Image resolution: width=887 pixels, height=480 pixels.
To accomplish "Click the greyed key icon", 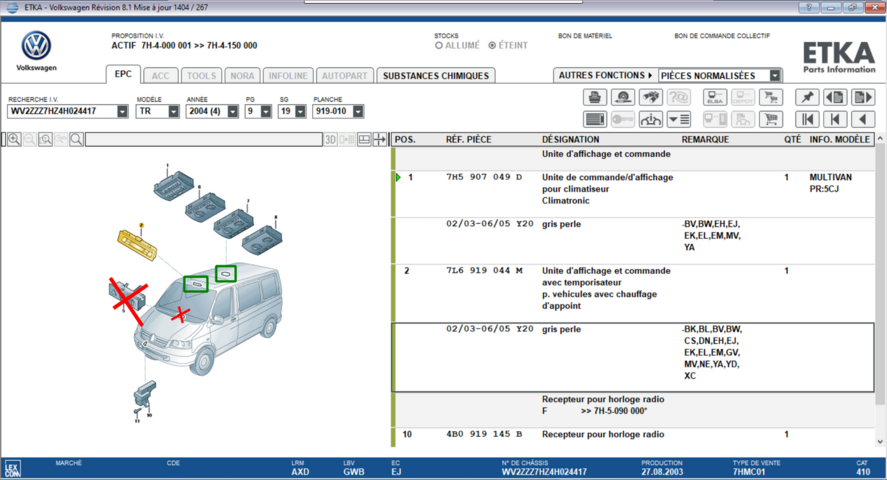I will [623, 119].
